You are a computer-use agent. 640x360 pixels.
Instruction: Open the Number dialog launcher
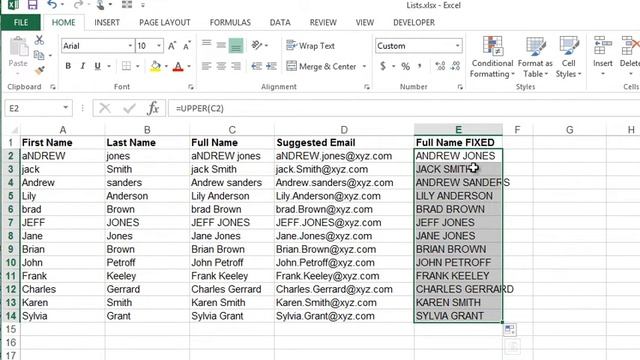tap(460, 87)
